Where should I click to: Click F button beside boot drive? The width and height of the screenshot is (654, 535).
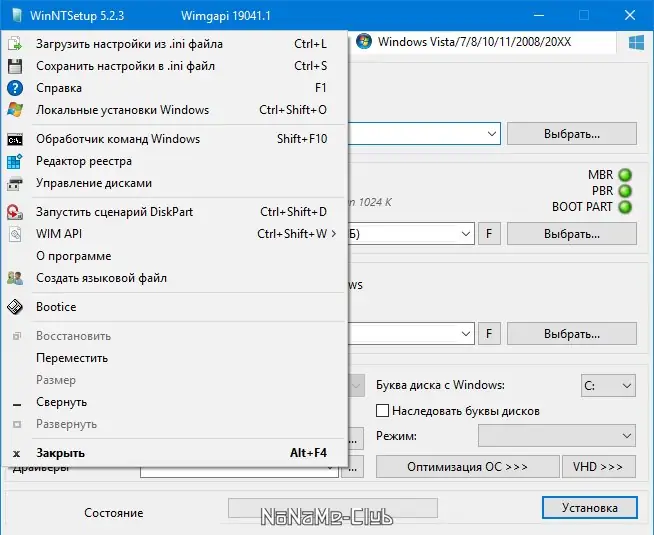(489, 234)
